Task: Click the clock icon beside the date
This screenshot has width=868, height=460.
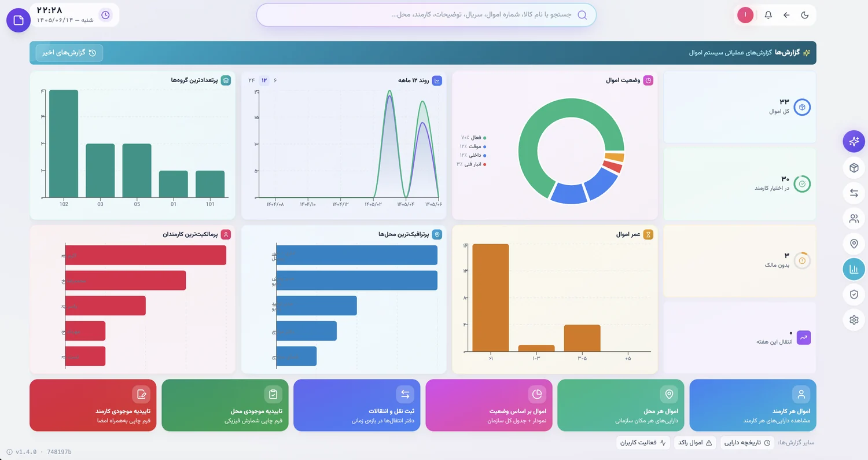Action: [105, 15]
